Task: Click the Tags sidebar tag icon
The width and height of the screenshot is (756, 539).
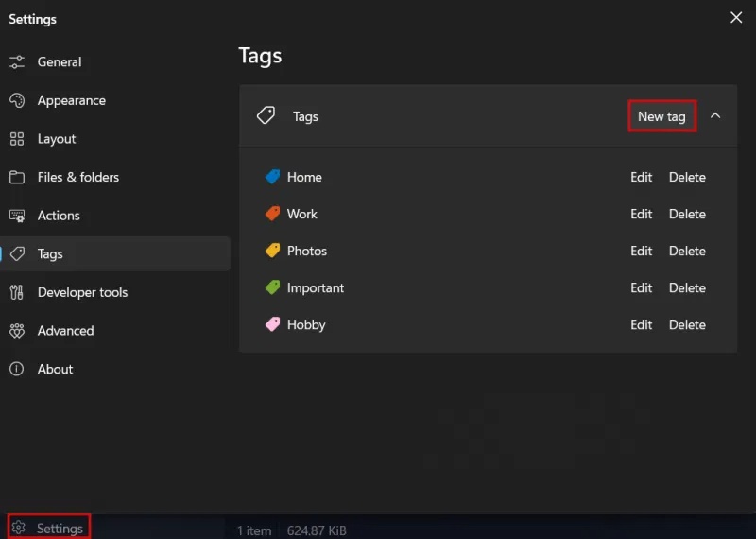Action: (x=17, y=253)
